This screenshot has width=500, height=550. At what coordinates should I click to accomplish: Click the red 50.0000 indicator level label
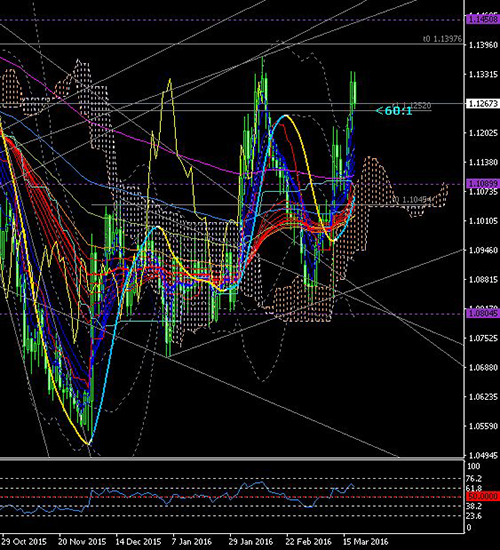(483, 496)
